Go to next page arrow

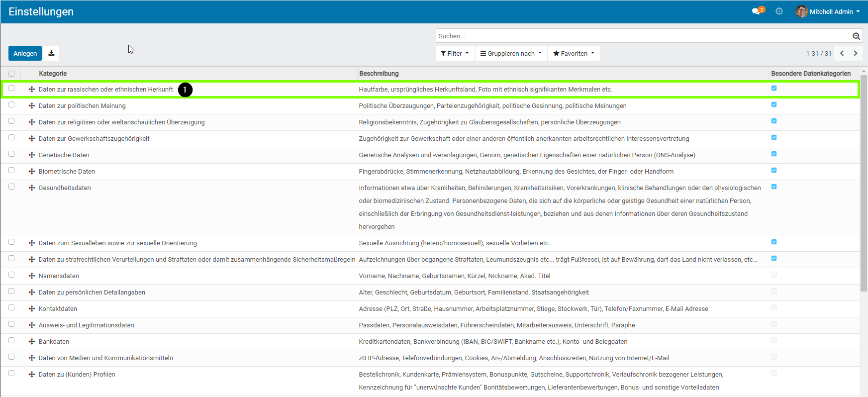point(856,53)
